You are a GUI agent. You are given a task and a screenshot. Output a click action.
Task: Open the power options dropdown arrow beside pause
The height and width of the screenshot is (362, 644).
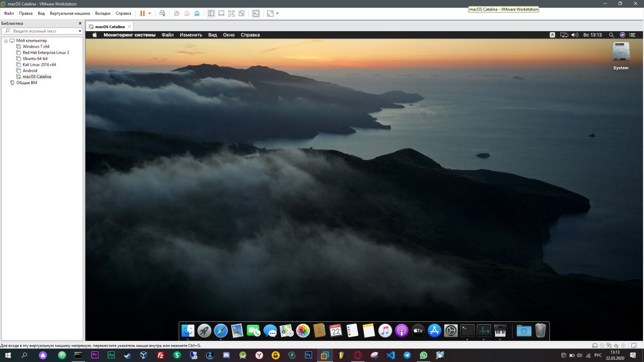pos(149,14)
